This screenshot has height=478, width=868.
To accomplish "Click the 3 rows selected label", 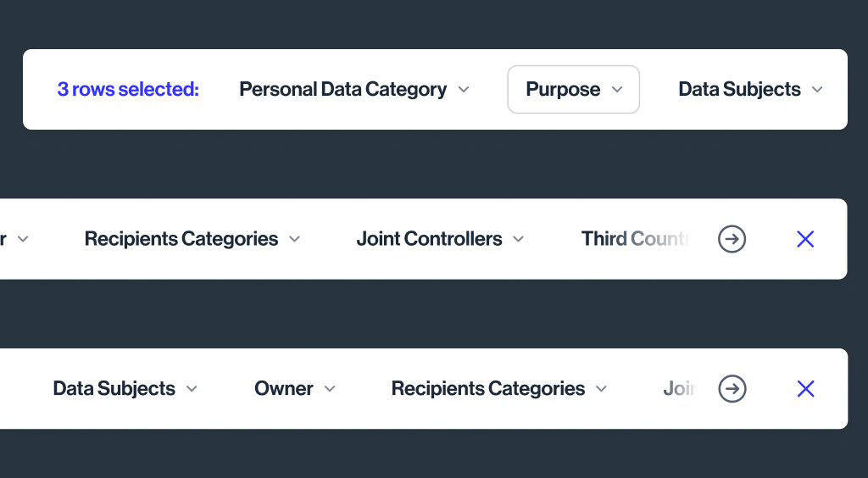I will coord(128,90).
